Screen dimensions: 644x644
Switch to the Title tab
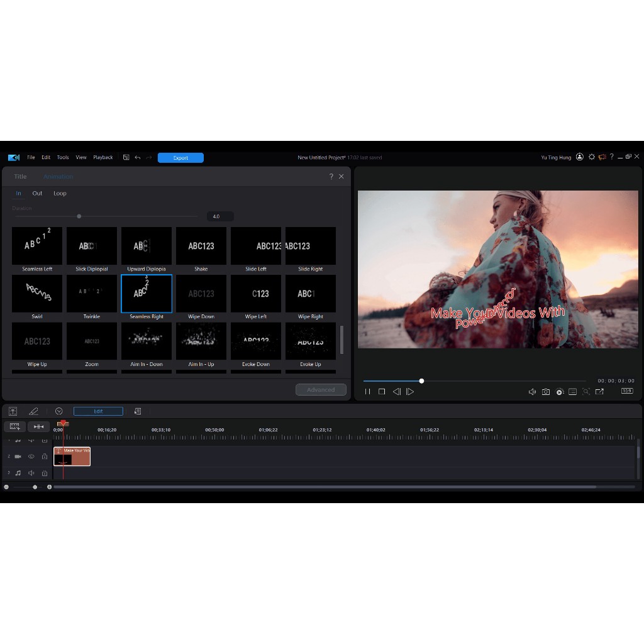[x=20, y=177]
